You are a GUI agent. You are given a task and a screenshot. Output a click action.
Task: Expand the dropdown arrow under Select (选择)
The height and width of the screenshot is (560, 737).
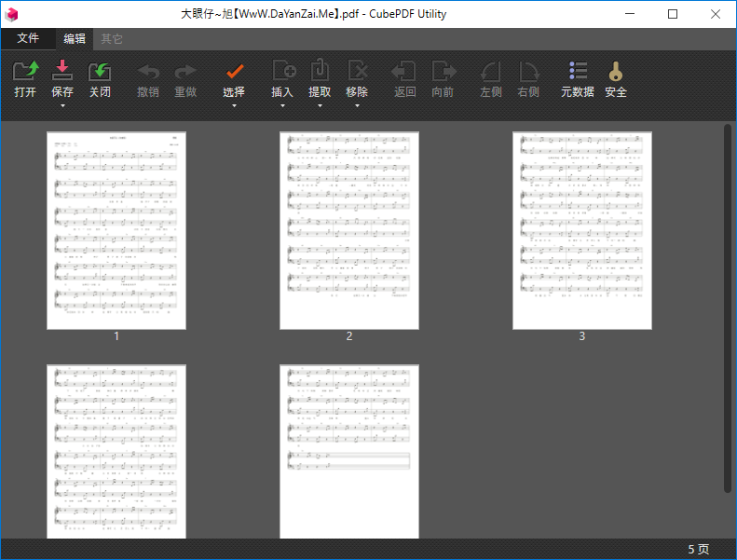coord(235,106)
